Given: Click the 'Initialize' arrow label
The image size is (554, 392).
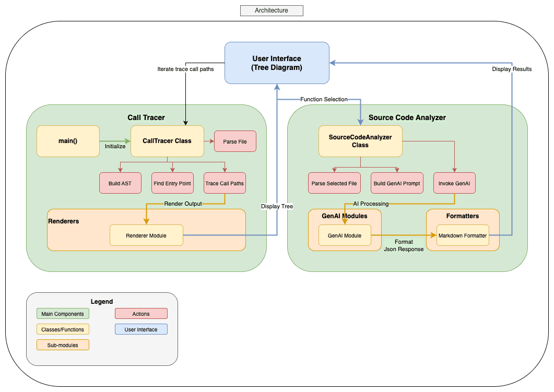Looking at the screenshot, I should [115, 146].
